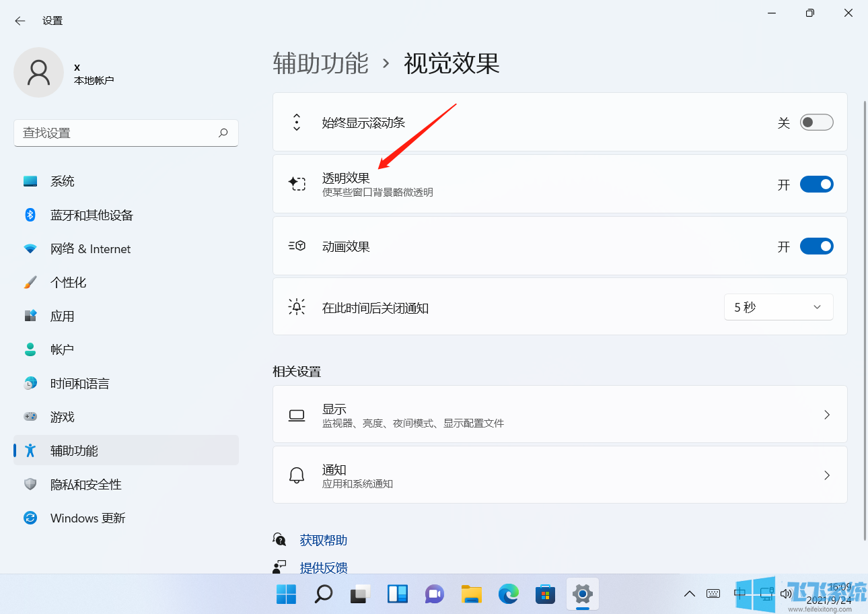
Task: Open the notification timeout dropdown showing 5 秒
Action: [779, 306]
